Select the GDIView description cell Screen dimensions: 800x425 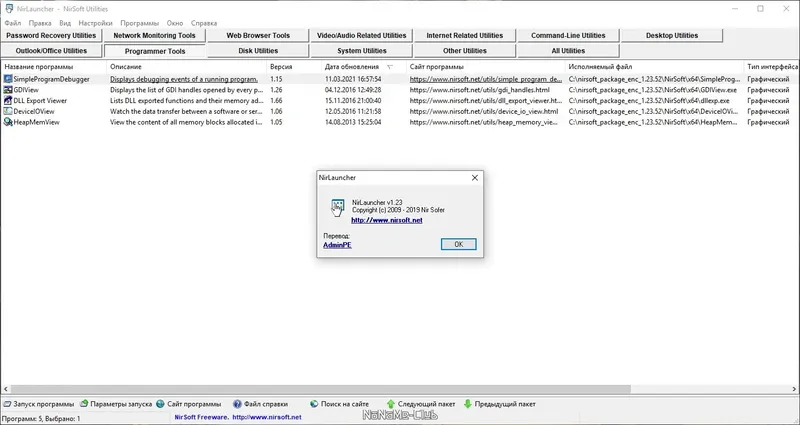[x=187, y=90]
